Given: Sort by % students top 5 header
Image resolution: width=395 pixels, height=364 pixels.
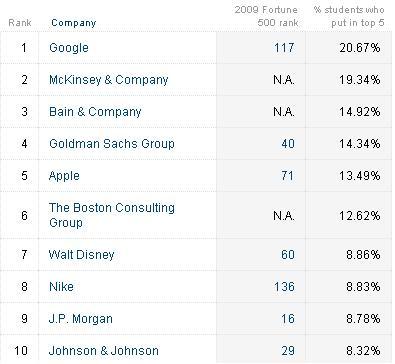Looking at the screenshot, I should [349, 16].
